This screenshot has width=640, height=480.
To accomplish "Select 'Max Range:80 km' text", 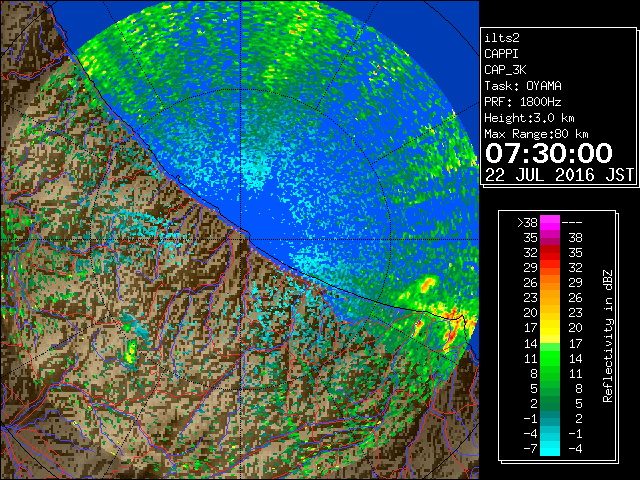I will coord(536,134).
